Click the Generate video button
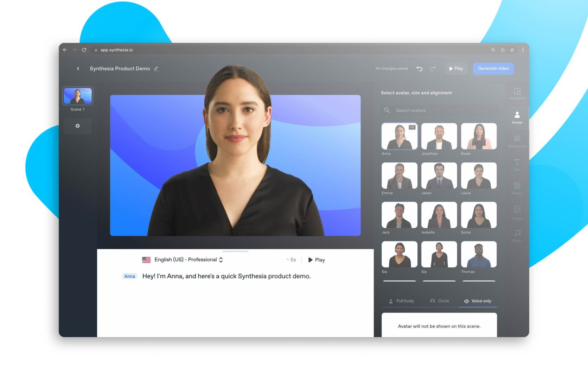 pyautogui.click(x=493, y=69)
